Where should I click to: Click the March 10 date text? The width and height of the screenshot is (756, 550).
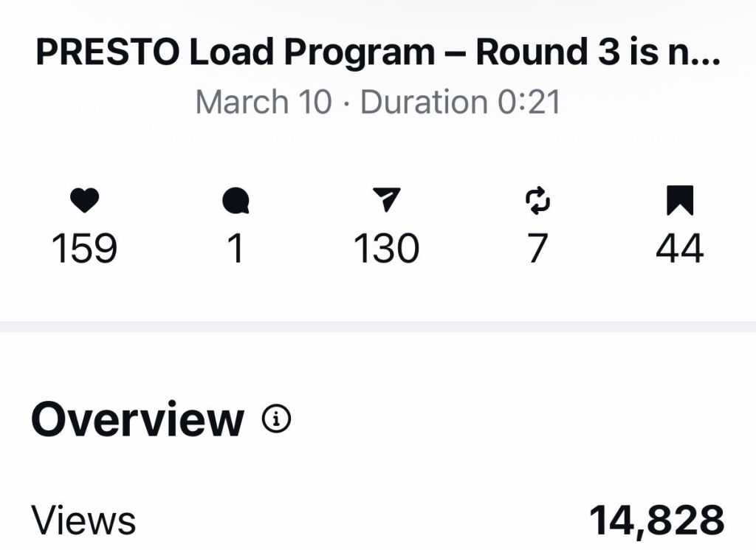pyautogui.click(x=264, y=102)
